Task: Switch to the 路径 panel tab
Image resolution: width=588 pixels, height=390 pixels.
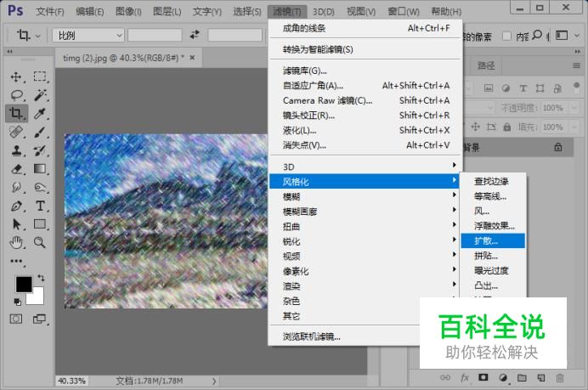Action: pos(486,66)
